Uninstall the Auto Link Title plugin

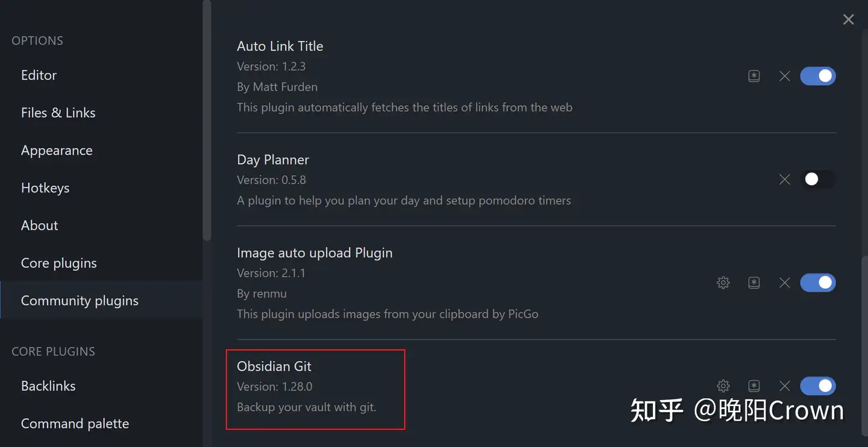click(784, 76)
